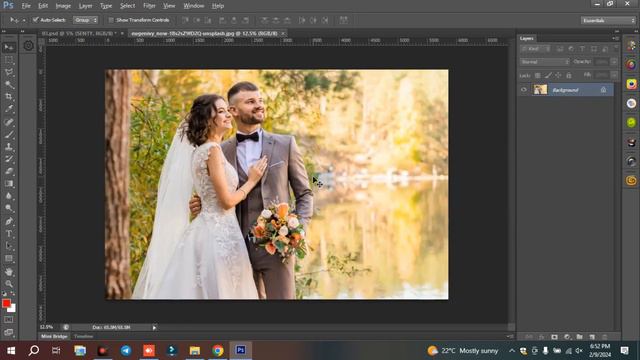Open the Timeline tab
This screenshot has height=360, width=640.
click(84, 336)
